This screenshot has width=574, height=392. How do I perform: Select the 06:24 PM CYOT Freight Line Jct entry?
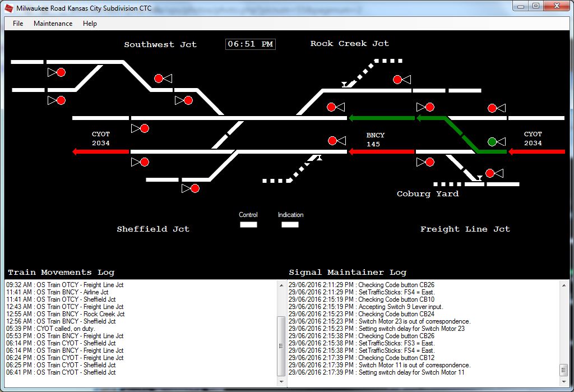[65, 358]
